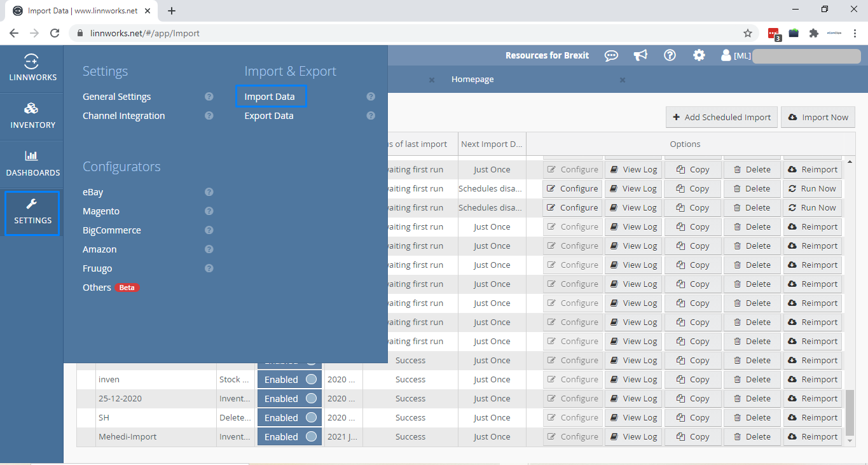The width and height of the screenshot is (868, 465).
Task: Open the Magento configurator
Action: pyautogui.click(x=101, y=211)
